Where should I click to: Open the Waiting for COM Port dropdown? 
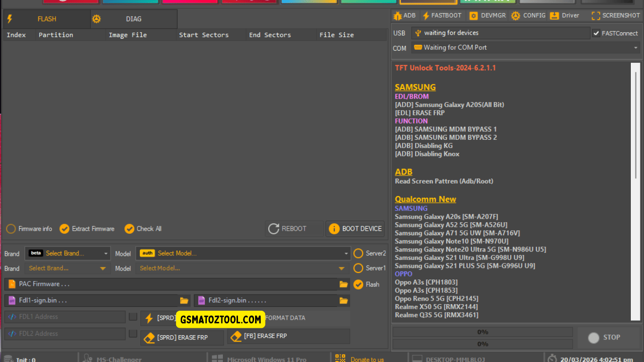coord(523,47)
